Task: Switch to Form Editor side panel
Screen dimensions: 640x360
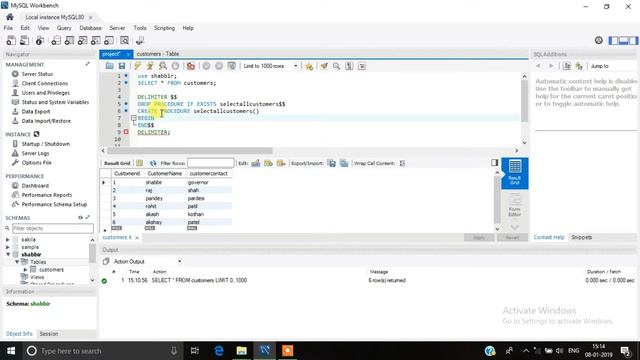Action: pyautogui.click(x=515, y=205)
